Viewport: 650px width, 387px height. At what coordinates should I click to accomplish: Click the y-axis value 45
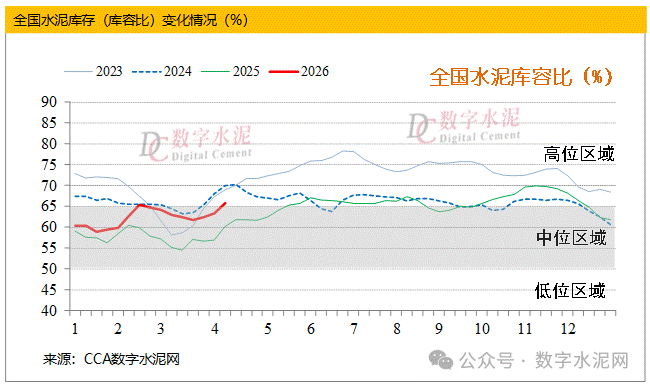[x=49, y=290]
